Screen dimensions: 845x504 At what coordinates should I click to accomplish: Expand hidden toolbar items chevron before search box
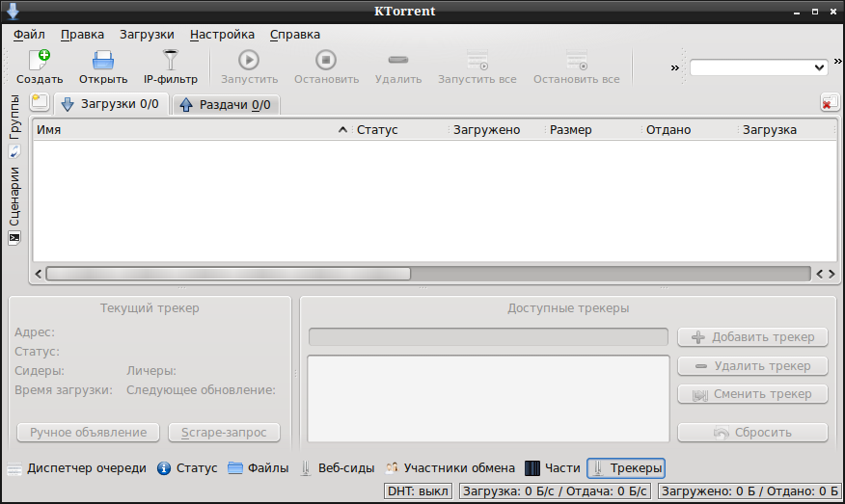click(674, 67)
